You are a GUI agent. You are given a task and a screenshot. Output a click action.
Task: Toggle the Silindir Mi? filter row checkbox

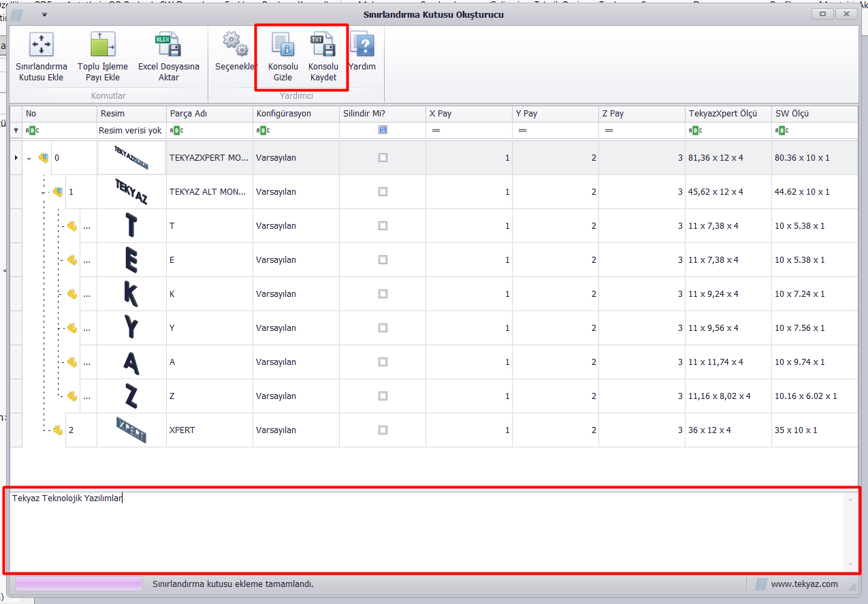click(x=383, y=130)
